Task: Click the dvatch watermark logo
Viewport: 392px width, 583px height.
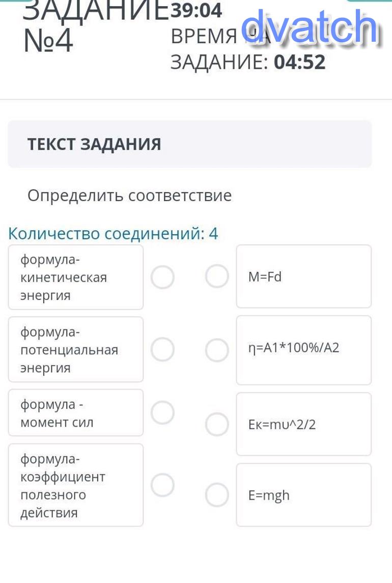Action: [x=311, y=27]
